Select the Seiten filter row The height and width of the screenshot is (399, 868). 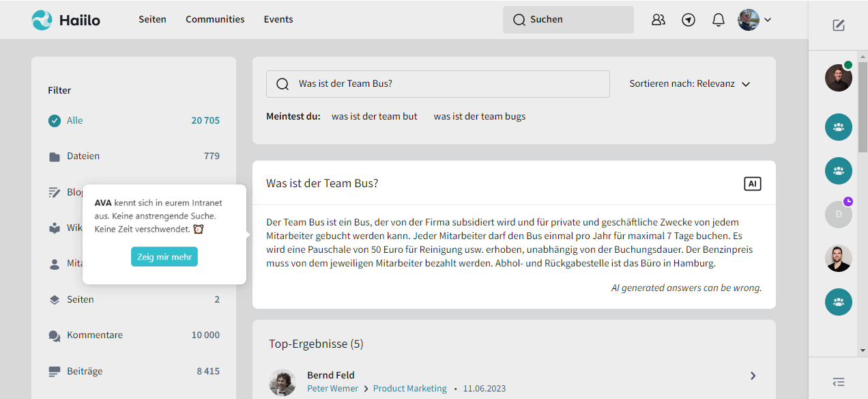pyautogui.click(x=134, y=300)
